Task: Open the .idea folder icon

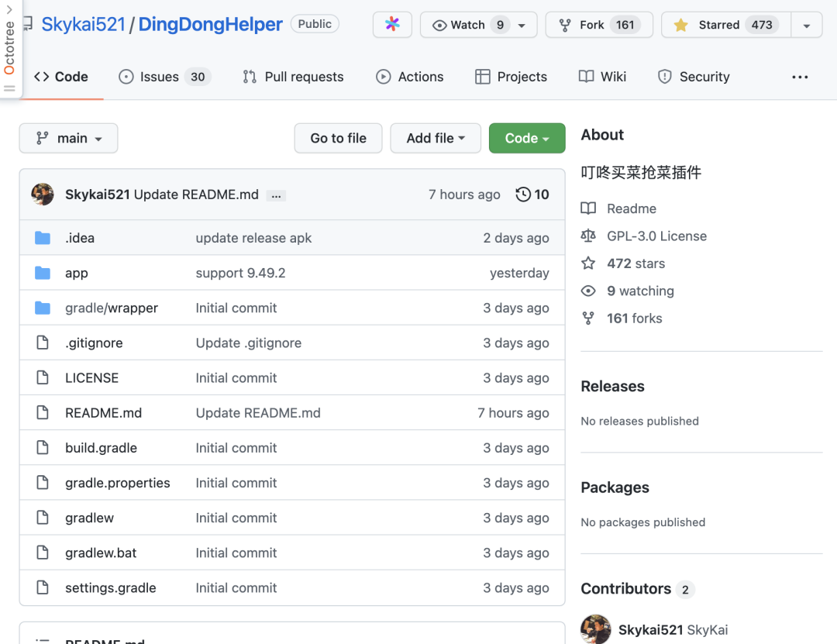Action: [x=43, y=238]
